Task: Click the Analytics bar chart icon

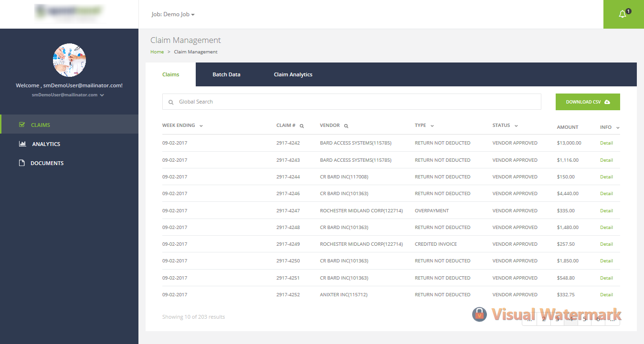Action: click(22, 144)
